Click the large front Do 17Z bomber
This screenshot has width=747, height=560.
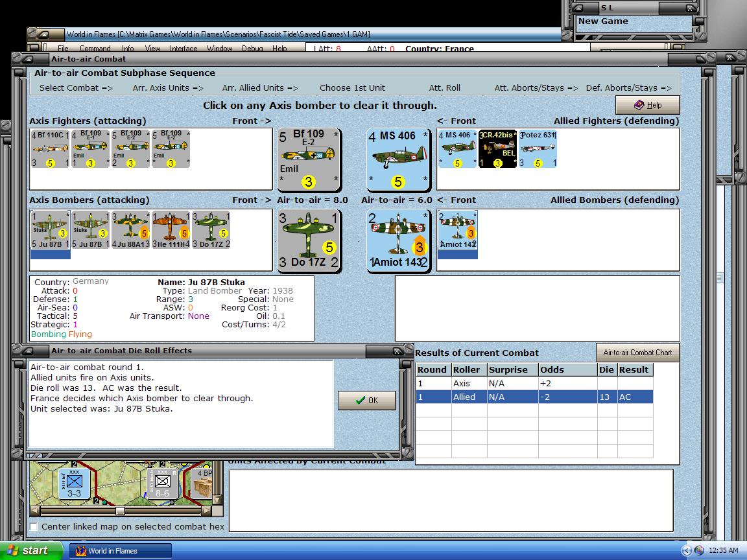(309, 240)
